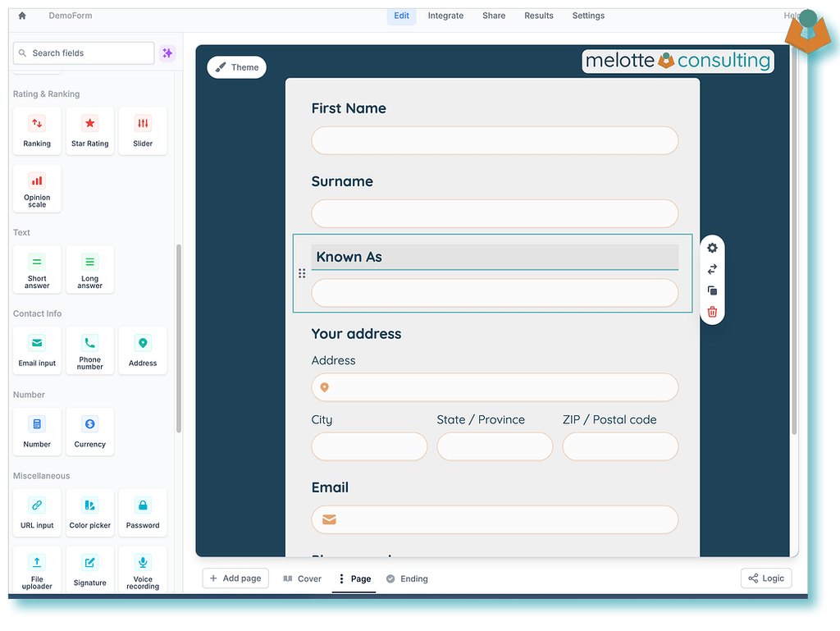The image size is (840, 631).
Task: Click the Search fields input box
Action: coord(83,53)
